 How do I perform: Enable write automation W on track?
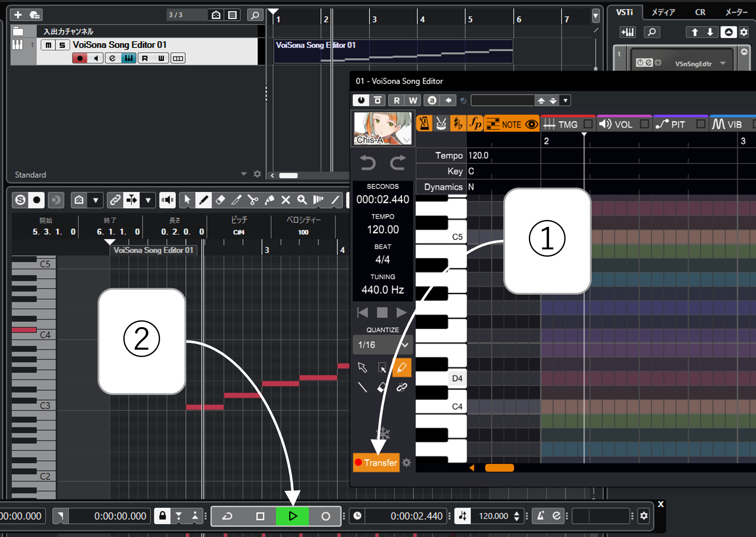point(161,58)
